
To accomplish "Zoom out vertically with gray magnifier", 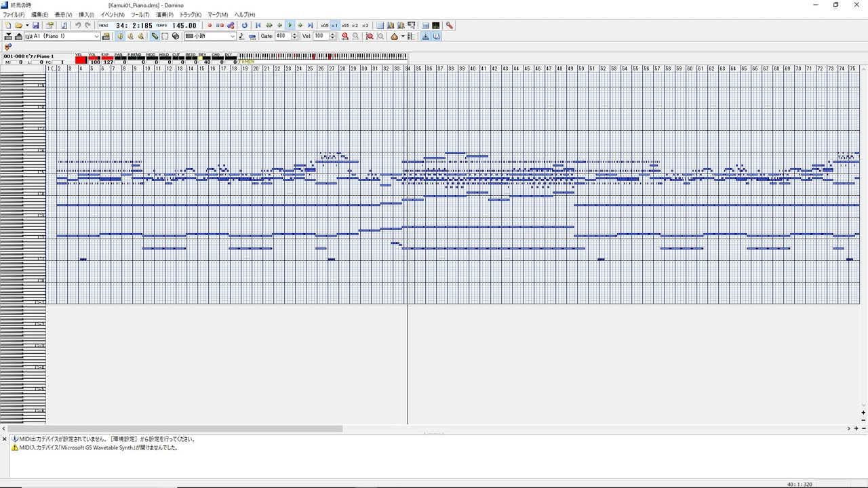I will point(380,36).
